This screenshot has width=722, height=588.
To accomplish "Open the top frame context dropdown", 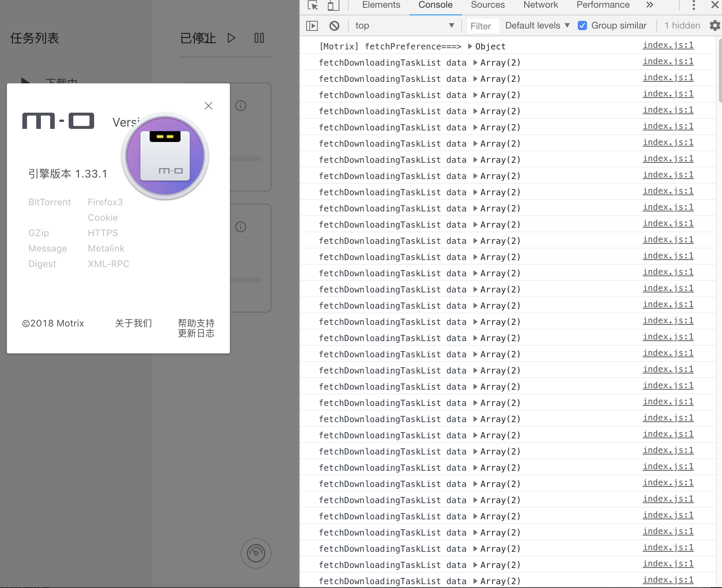I will tap(405, 25).
